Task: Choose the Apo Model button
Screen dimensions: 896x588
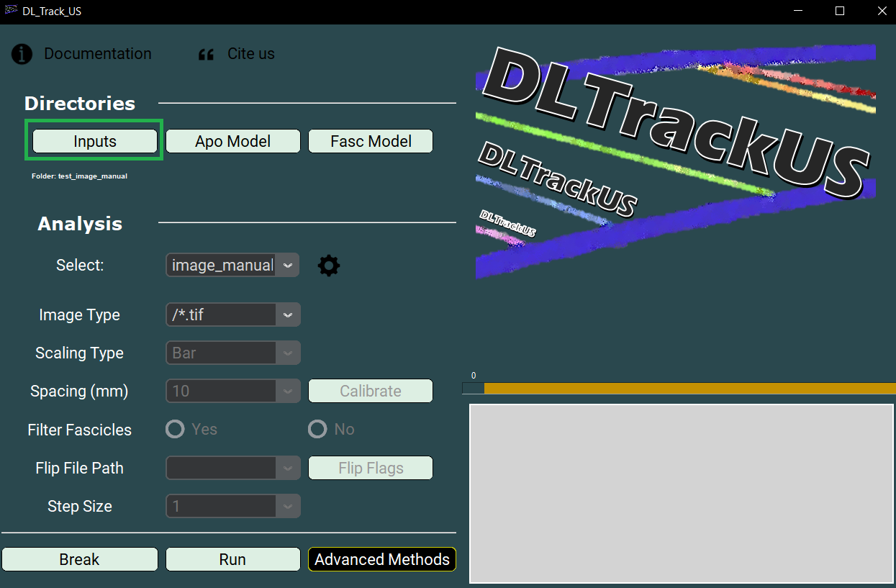Action: pyautogui.click(x=232, y=141)
